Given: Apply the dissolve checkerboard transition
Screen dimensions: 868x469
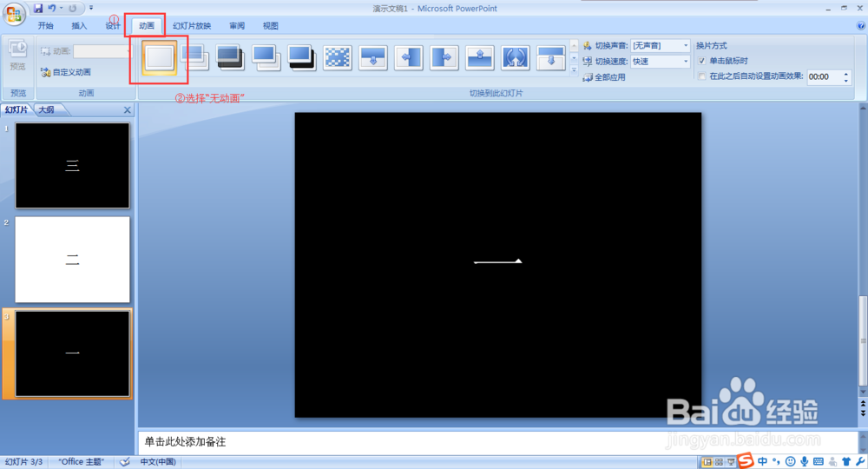Looking at the screenshot, I should click(337, 57).
